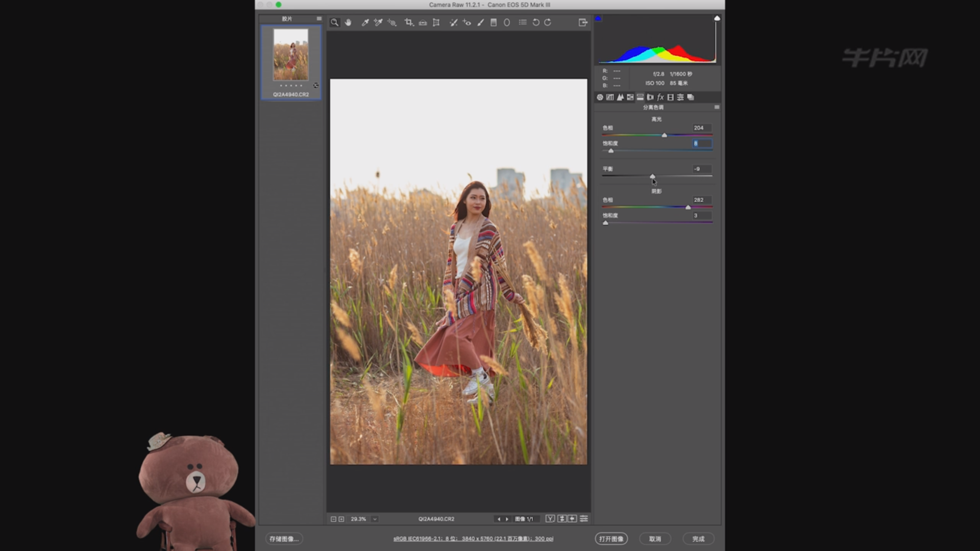Select the Straighten tool
Viewport: 980px width, 551px height.
click(x=423, y=22)
